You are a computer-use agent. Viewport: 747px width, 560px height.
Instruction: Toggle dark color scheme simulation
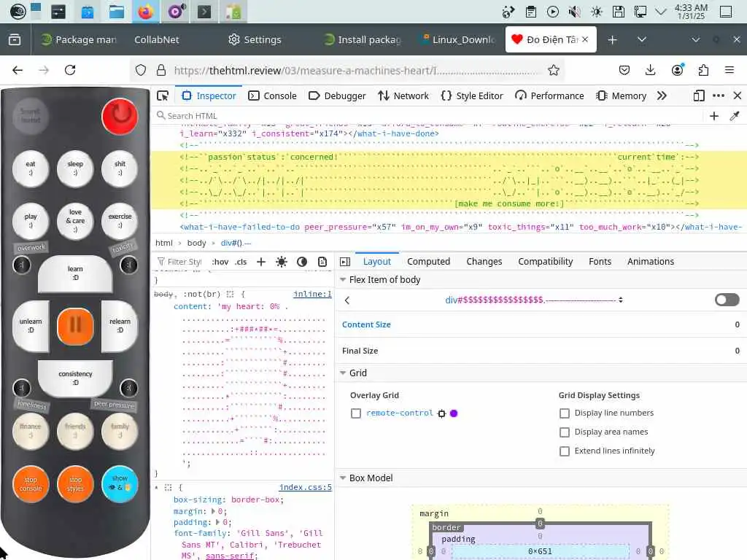click(302, 262)
